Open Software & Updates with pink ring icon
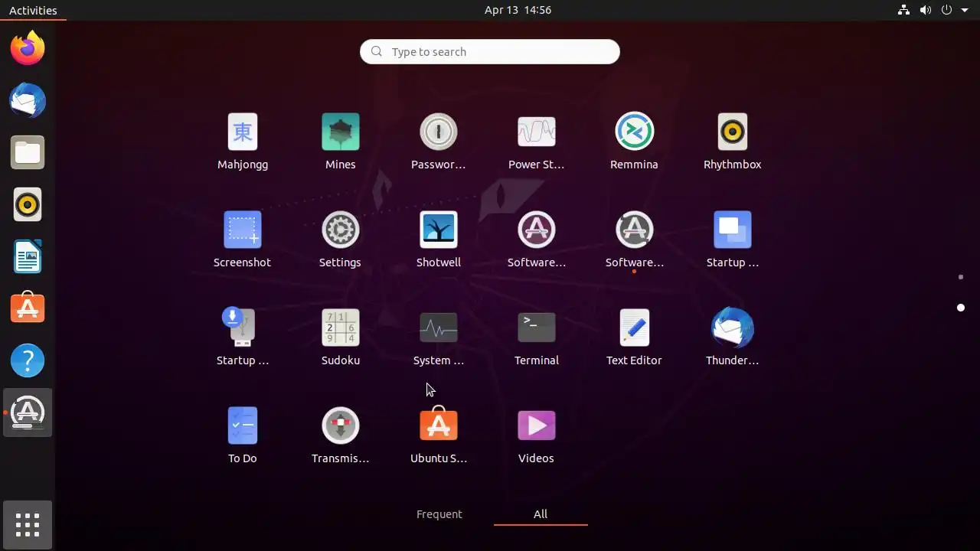This screenshot has height=551, width=980. tap(537, 240)
